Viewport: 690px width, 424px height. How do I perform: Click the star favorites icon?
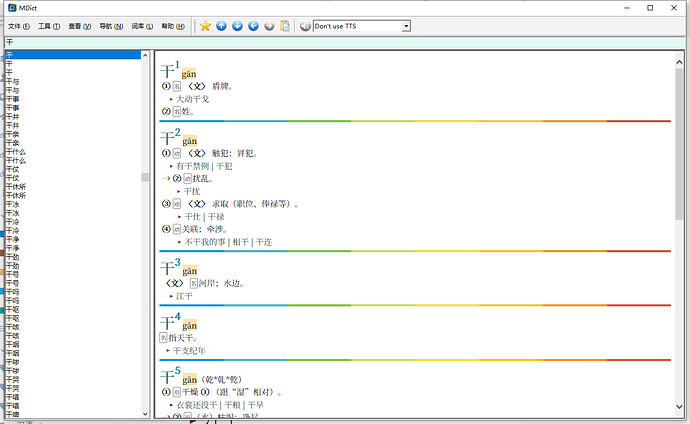[205, 26]
